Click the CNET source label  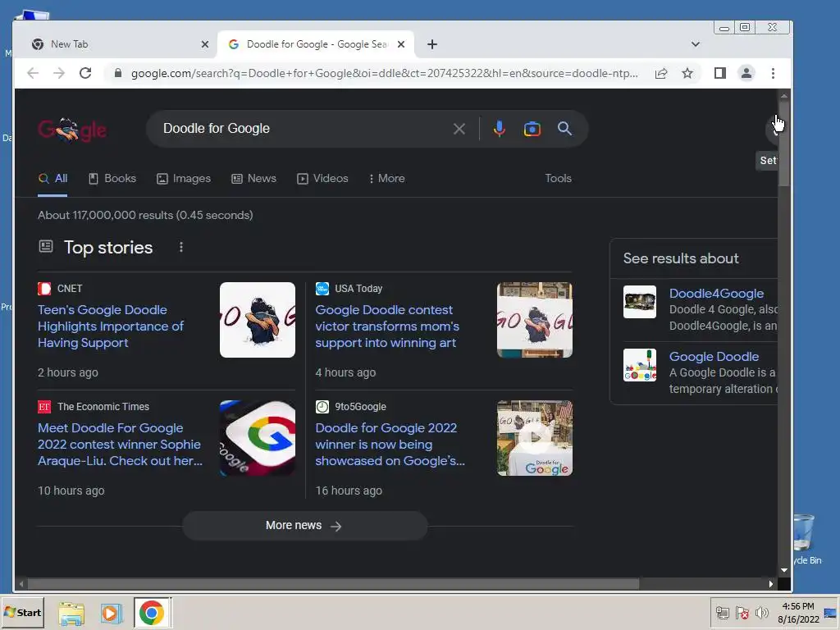(x=70, y=289)
